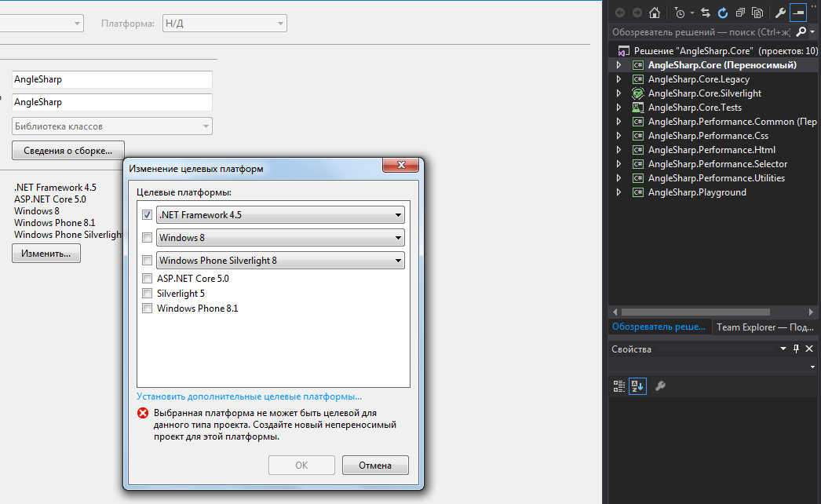The image size is (821, 504).
Task: Open the Pending Changes Filter clock icon
Action: coord(680,13)
